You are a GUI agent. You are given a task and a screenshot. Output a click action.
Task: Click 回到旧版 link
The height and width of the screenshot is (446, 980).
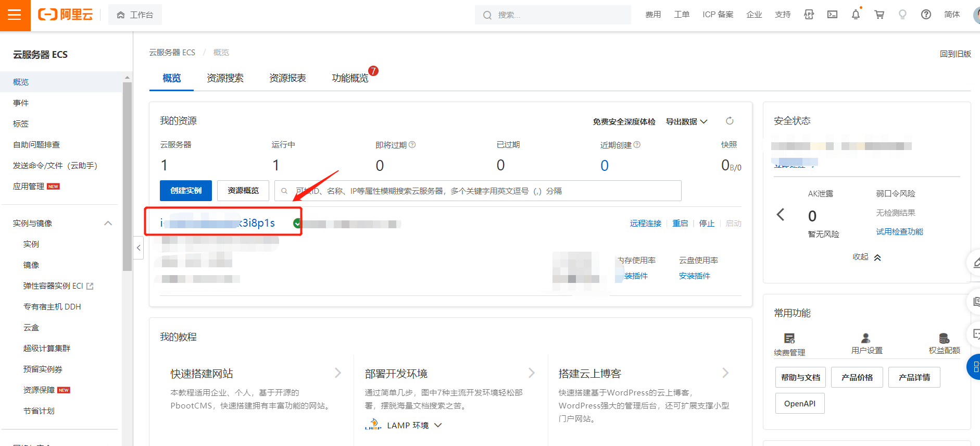[955, 54]
